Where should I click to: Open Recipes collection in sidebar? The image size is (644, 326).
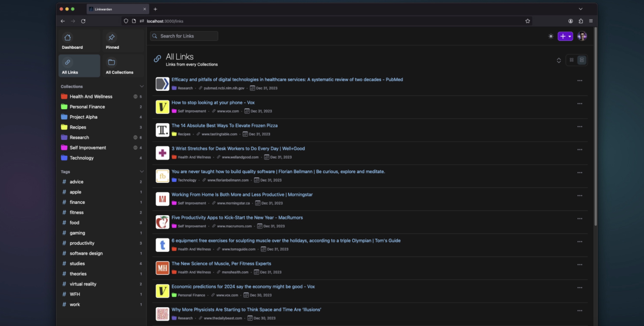pyautogui.click(x=101, y=127)
